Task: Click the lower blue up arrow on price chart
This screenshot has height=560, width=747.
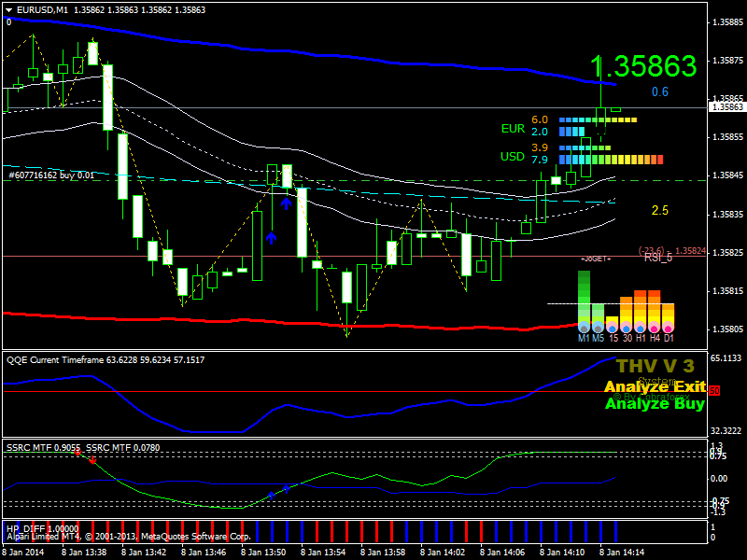Action: (x=271, y=238)
